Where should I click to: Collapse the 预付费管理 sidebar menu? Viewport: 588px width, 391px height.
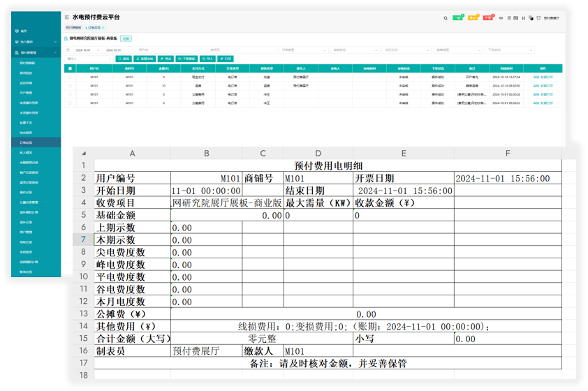click(x=30, y=52)
